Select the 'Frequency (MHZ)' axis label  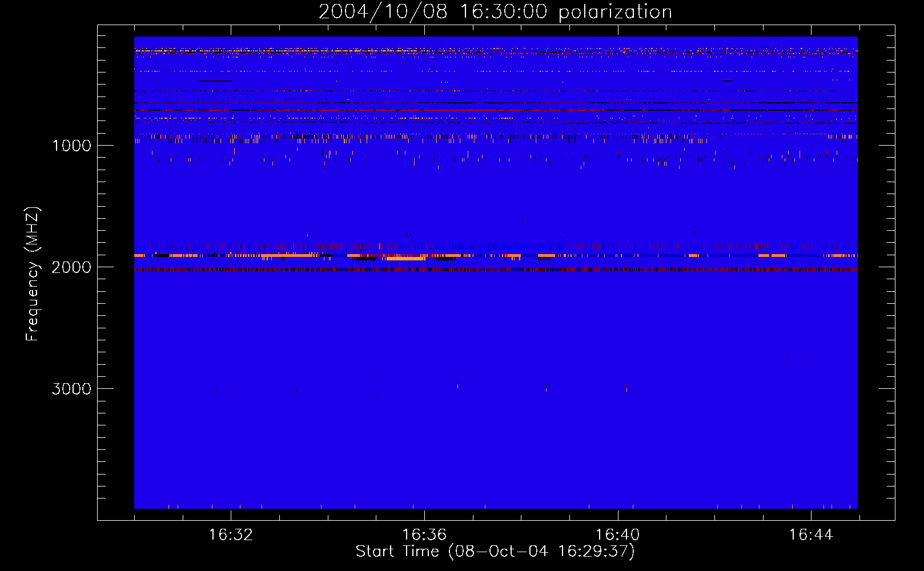33,274
